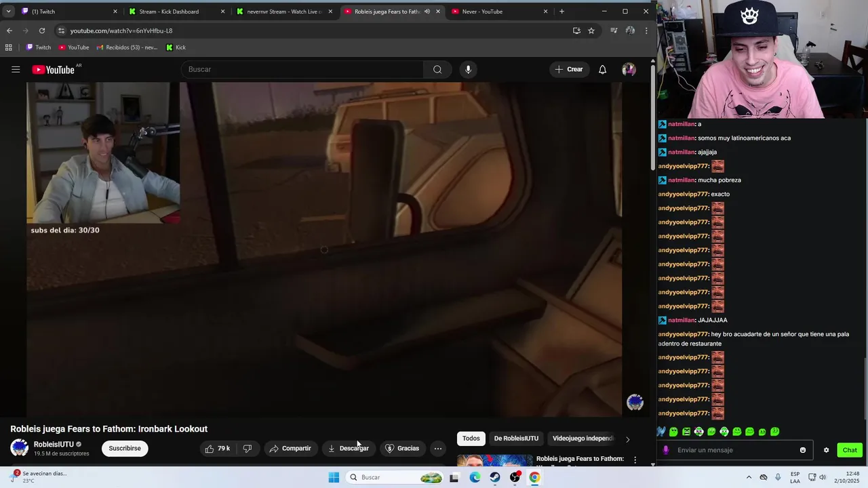Run search with the magnifier button
Viewport: 868px width, 488px height.
click(437, 69)
